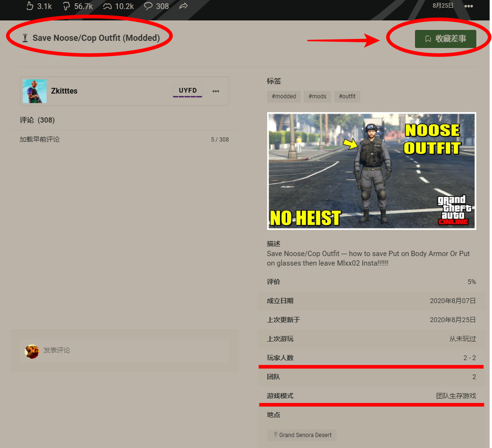This screenshot has height=448, width=492.
Task: Select the #mods tag
Action: (317, 96)
